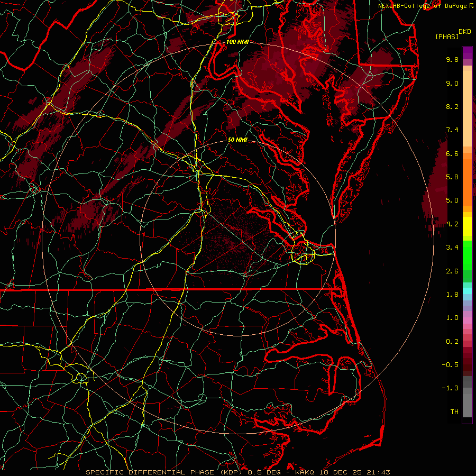476x476 pixels.
Task: Click the DKD label above the color scale
Action: tap(465, 32)
